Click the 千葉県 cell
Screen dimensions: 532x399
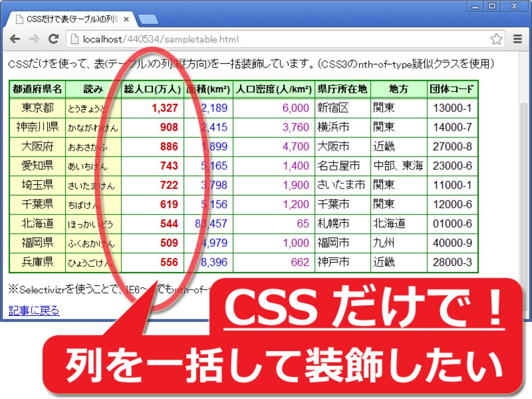click(x=37, y=204)
